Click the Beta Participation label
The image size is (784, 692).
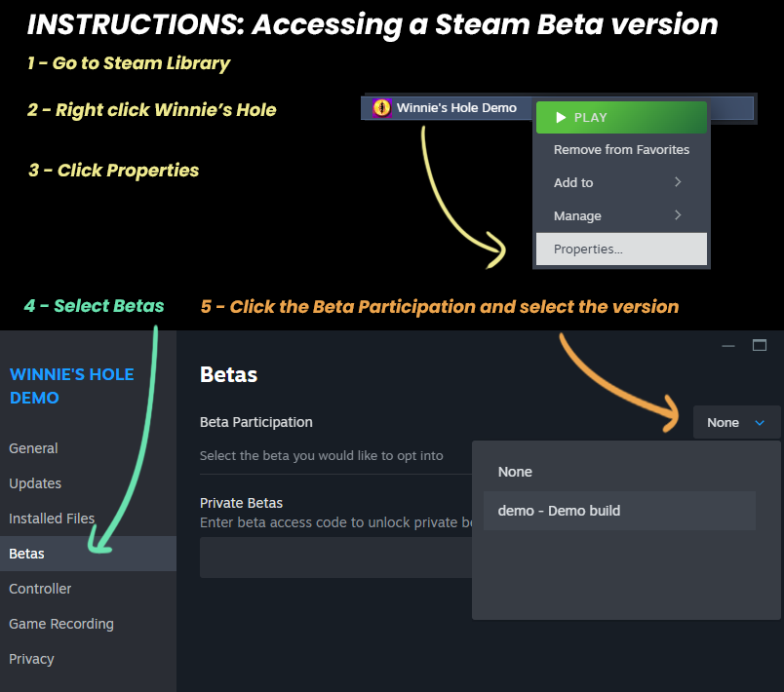point(256,422)
